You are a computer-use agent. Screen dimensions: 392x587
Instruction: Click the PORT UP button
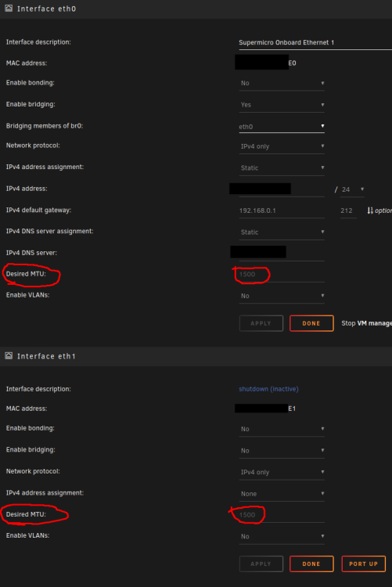pyautogui.click(x=364, y=564)
